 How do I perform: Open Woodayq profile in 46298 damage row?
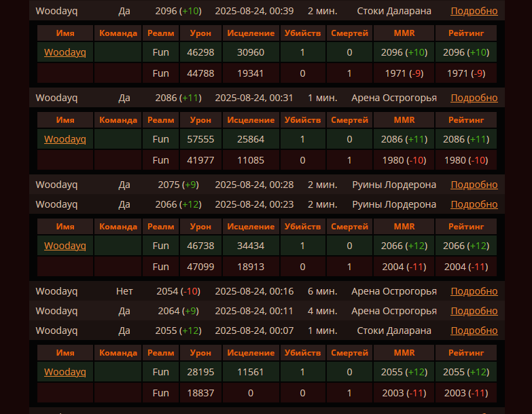pyautogui.click(x=65, y=52)
